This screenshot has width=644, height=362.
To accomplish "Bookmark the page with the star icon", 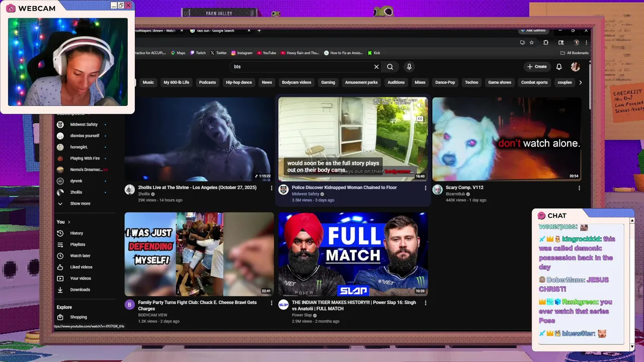I will pyautogui.click(x=531, y=43).
